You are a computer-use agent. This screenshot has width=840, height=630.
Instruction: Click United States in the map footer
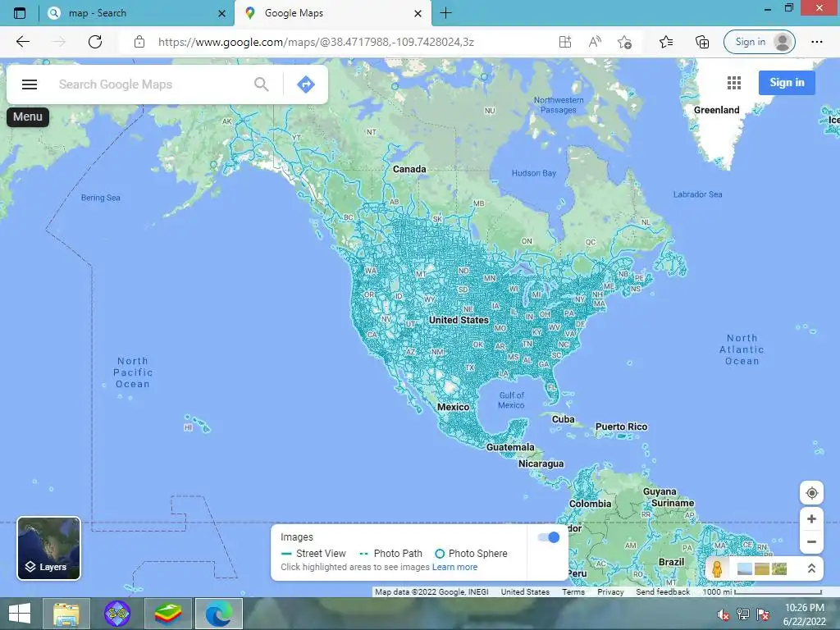525,592
